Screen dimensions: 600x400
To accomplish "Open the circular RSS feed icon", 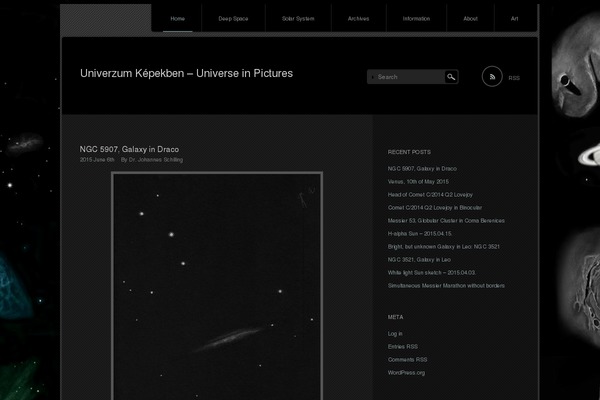I will click(492, 77).
